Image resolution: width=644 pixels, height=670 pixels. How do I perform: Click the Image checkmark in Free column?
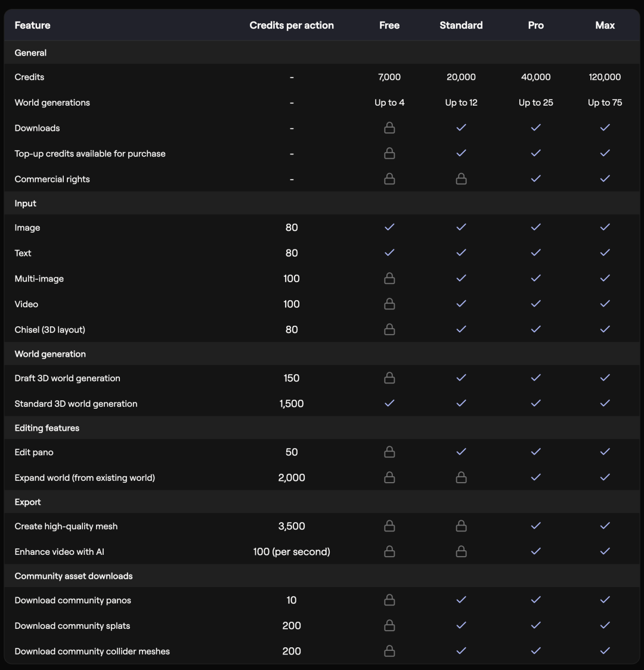(x=389, y=227)
